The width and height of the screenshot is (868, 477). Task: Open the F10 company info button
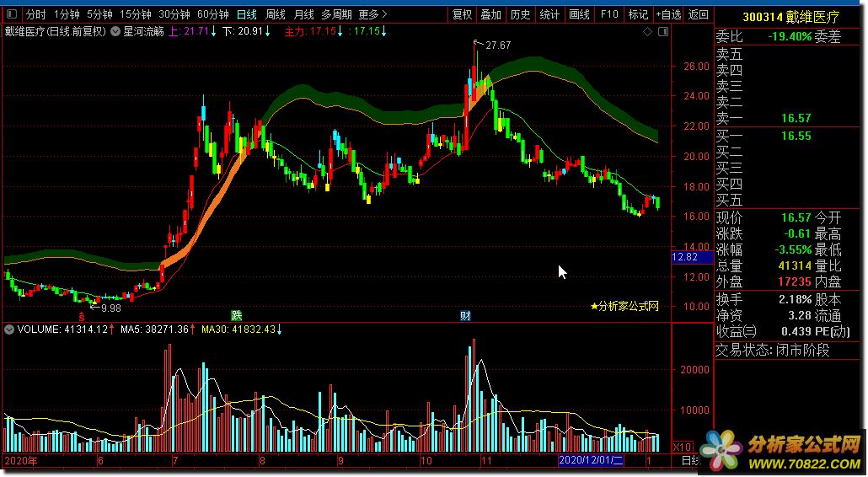pos(609,14)
